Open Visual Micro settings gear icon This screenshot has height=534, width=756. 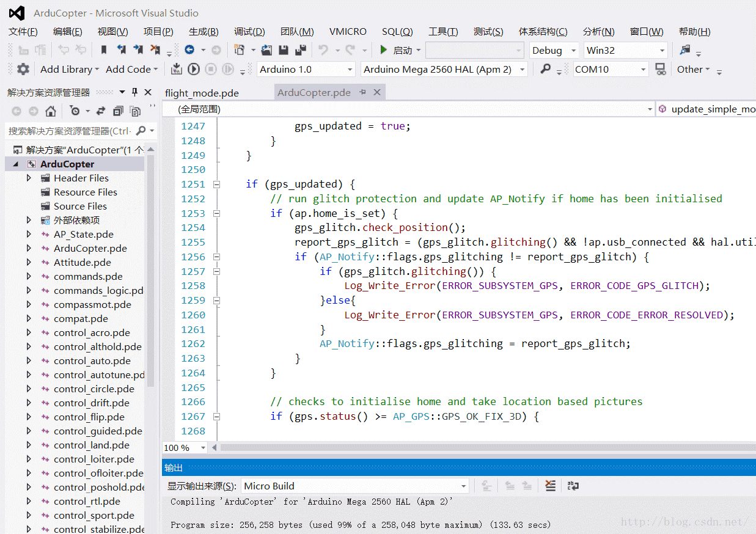[x=23, y=69]
